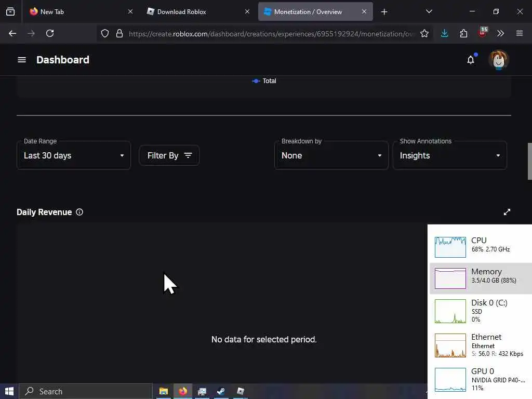Viewport: 532px width, 399px height.
Task: Switch to Firefox in the taskbar
Action: (x=183, y=391)
